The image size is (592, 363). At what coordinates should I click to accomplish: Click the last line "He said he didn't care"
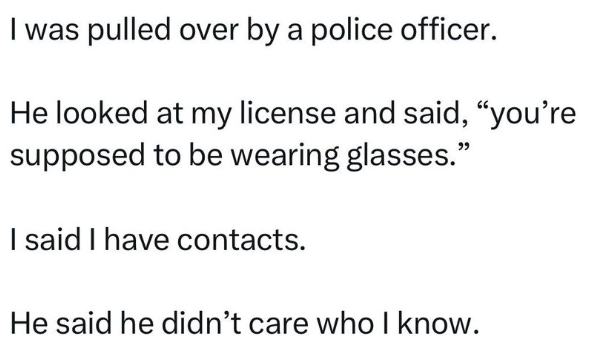click(245, 323)
